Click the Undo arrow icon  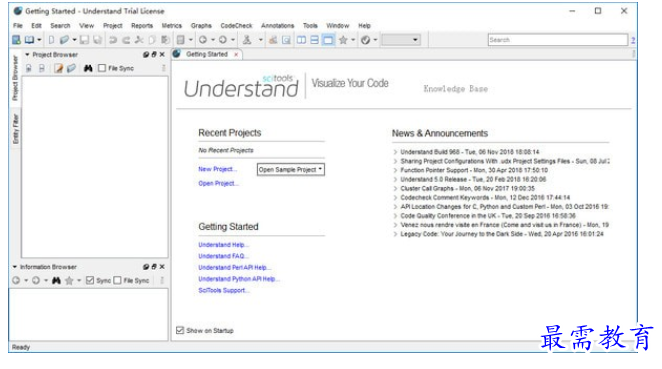point(113,40)
